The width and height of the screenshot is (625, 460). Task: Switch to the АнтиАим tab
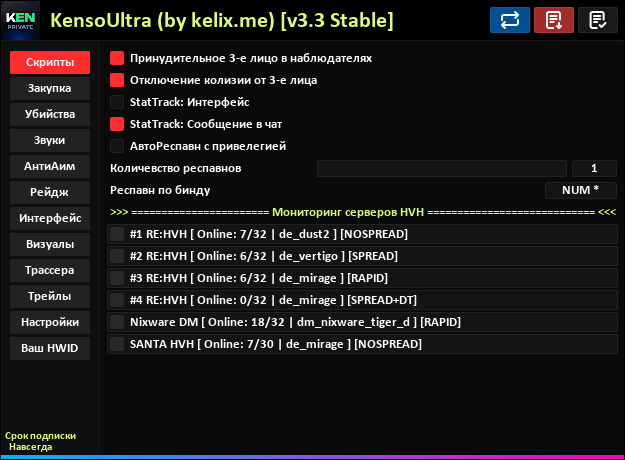click(49, 166)
